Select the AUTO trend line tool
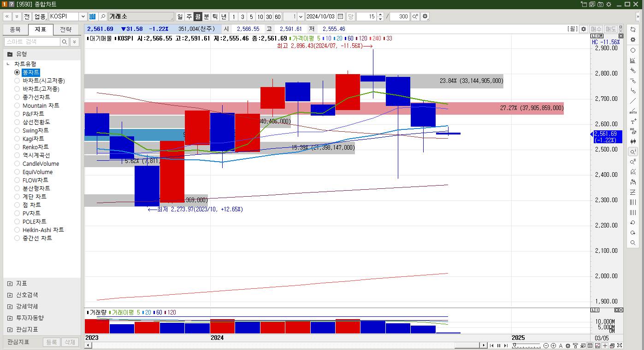The height and width of the screenshot is (350, 644). pos(633,111)
